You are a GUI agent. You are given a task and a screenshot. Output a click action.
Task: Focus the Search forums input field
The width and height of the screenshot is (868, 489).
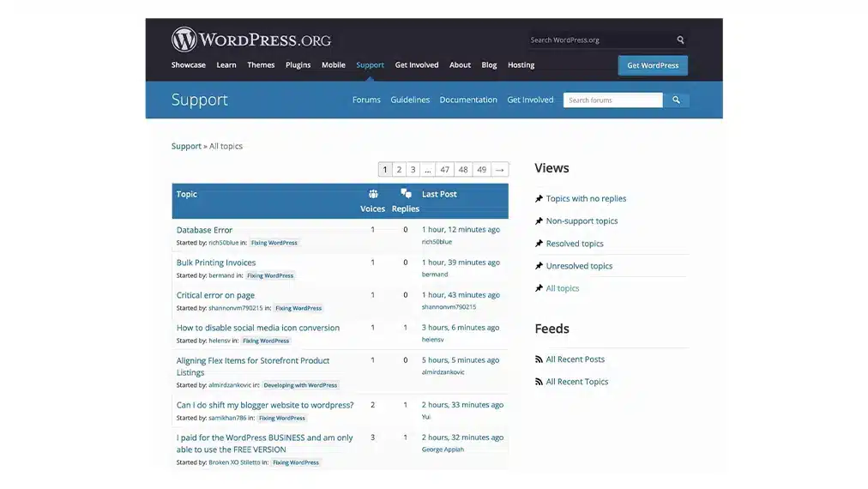(612, 100)
